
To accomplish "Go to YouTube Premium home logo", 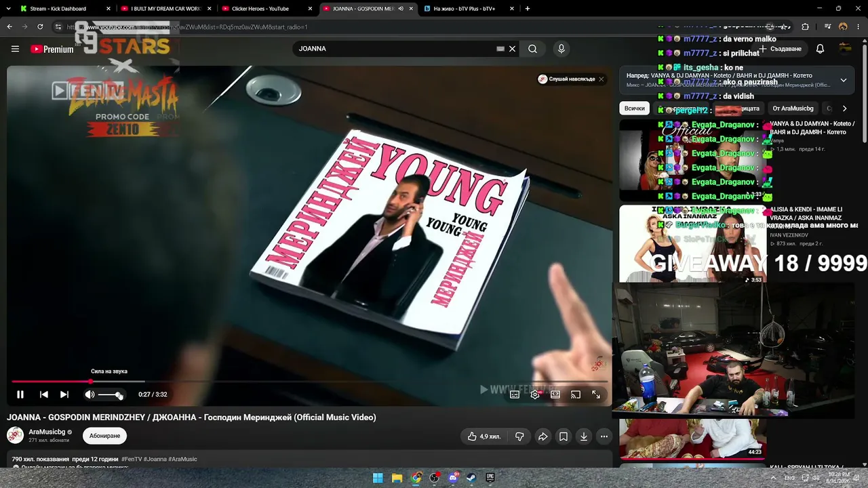I will pyautogui.click(x=52, y=49).
